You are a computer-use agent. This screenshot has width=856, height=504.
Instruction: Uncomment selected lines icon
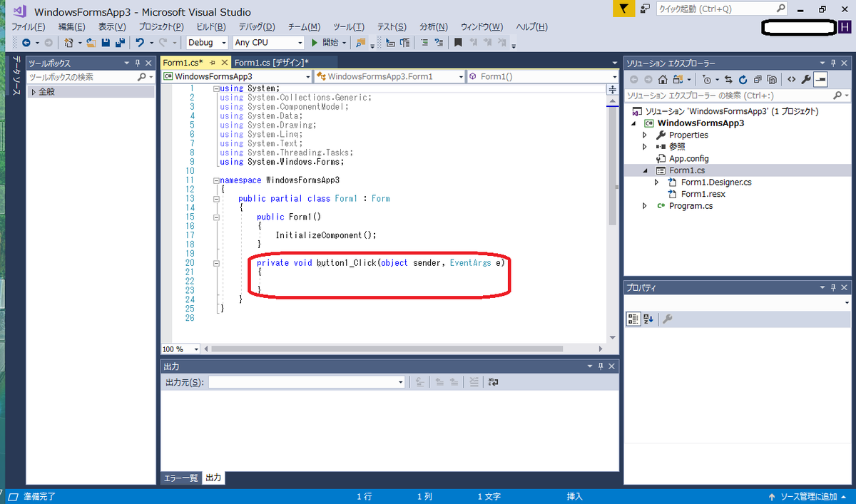coord(439,43)
